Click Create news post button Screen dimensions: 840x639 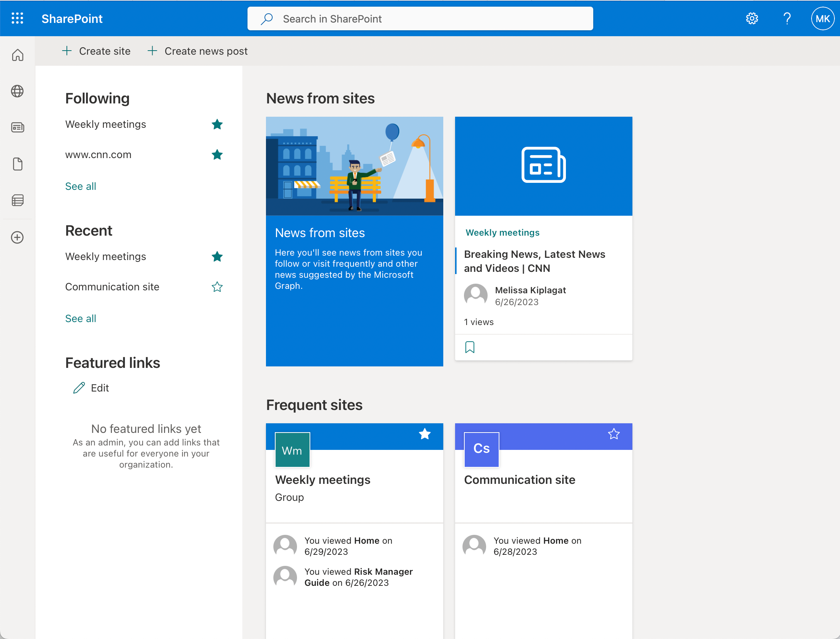[198, 51]
